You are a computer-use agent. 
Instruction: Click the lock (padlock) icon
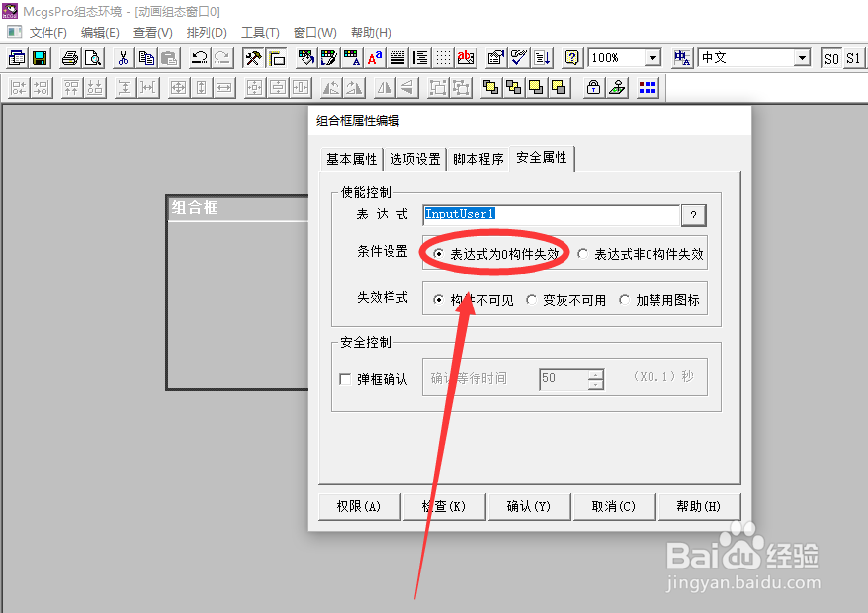pyautogui.click(x=593, y=87)
